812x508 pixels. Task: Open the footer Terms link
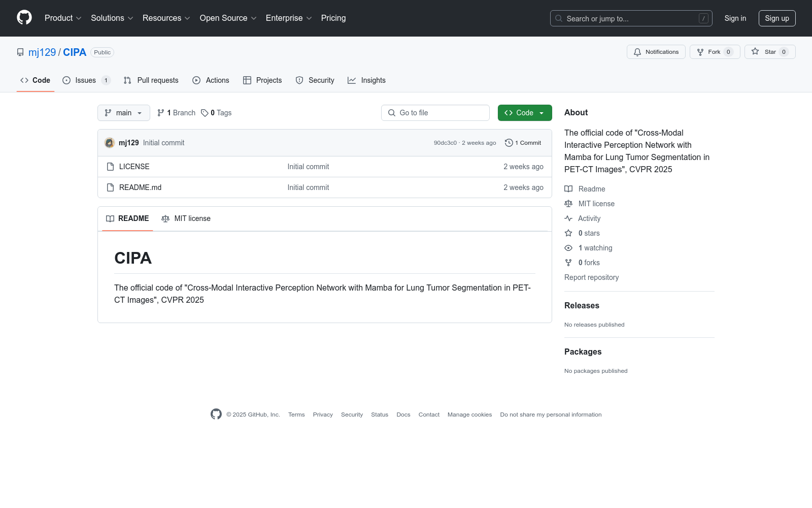tap(296, 415)
